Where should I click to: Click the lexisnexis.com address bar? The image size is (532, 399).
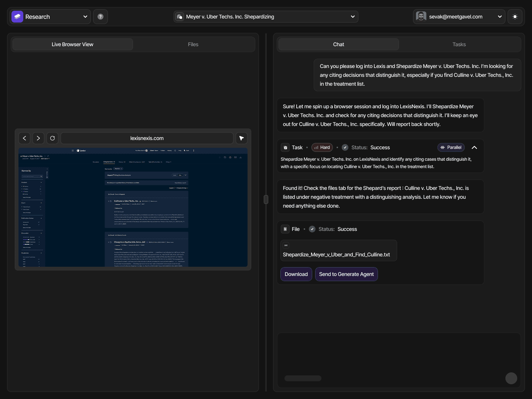click(x=147, y=138)
